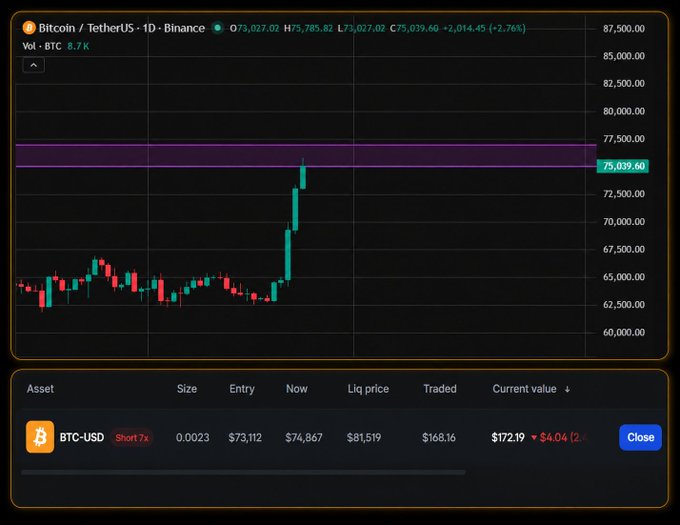Viewport: 680px width, 525px height.
Task: Sort by Current value column header
Action: point(531,389)
